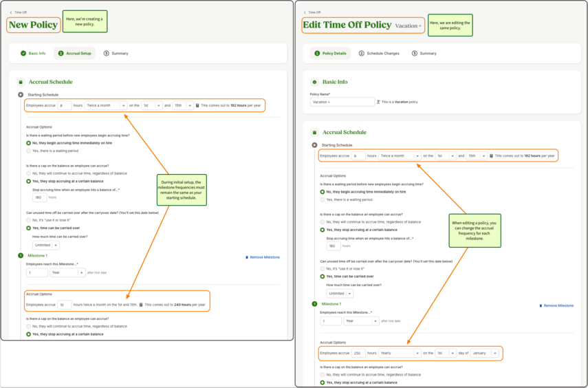Open the Yearly frequency dropdown under Milestone 1
The image size is (588, 388).
tap(400, 353)
